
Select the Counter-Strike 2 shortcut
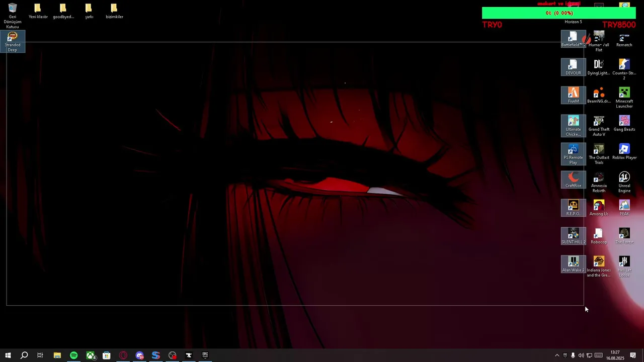[x=624, y=69]
